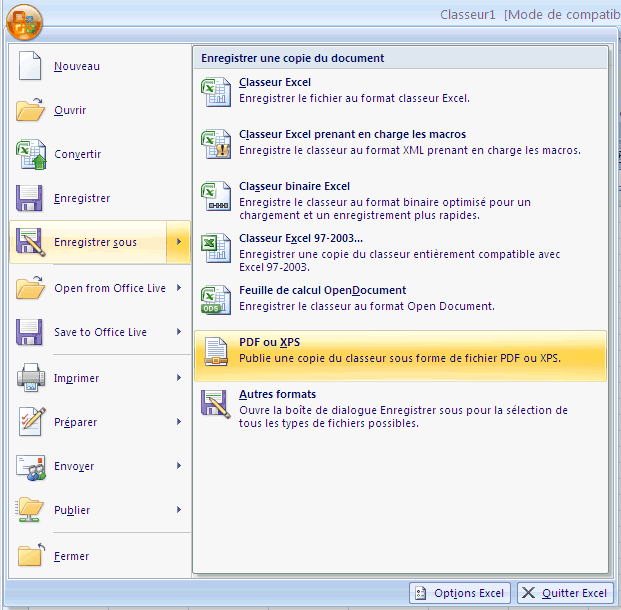Click 'Enregistrer le fichier au format classeur Excel.' text

click(x=354, y=98)
